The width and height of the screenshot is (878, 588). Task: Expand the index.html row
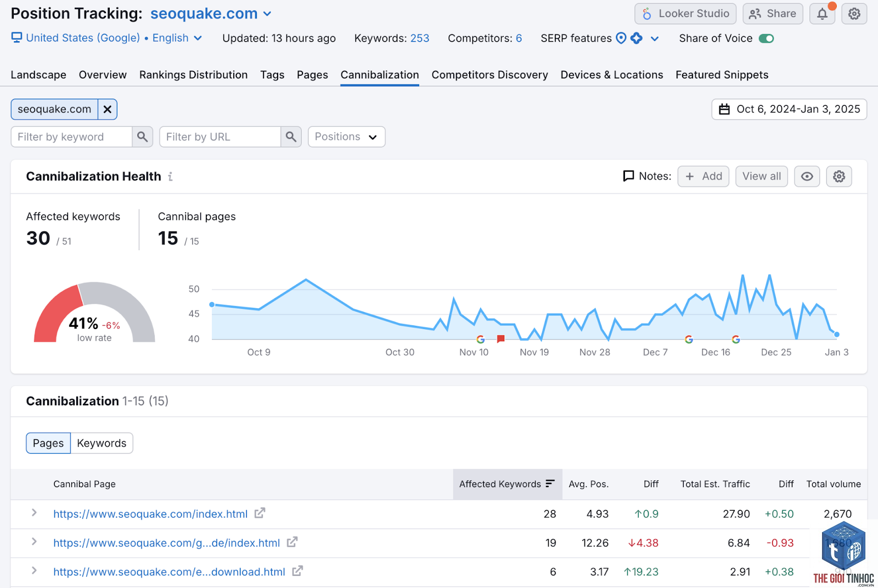pyautogui.click(x=34, y=513)
